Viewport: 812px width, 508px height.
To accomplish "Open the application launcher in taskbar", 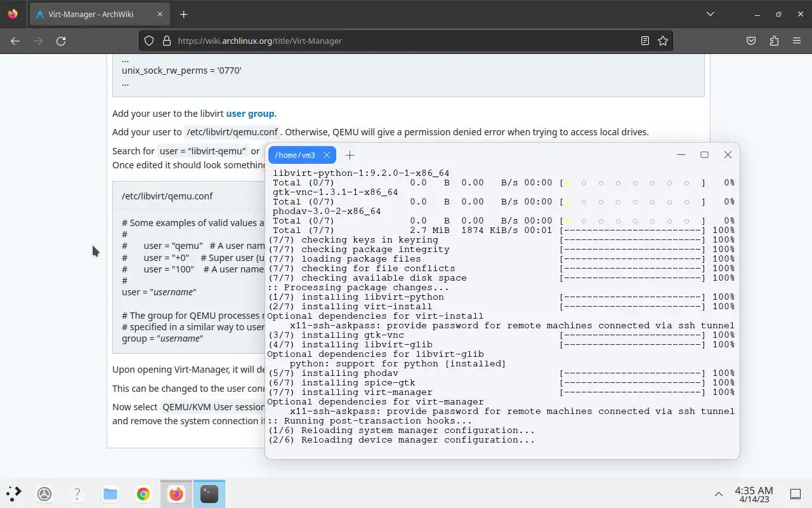I will point(14,493).
